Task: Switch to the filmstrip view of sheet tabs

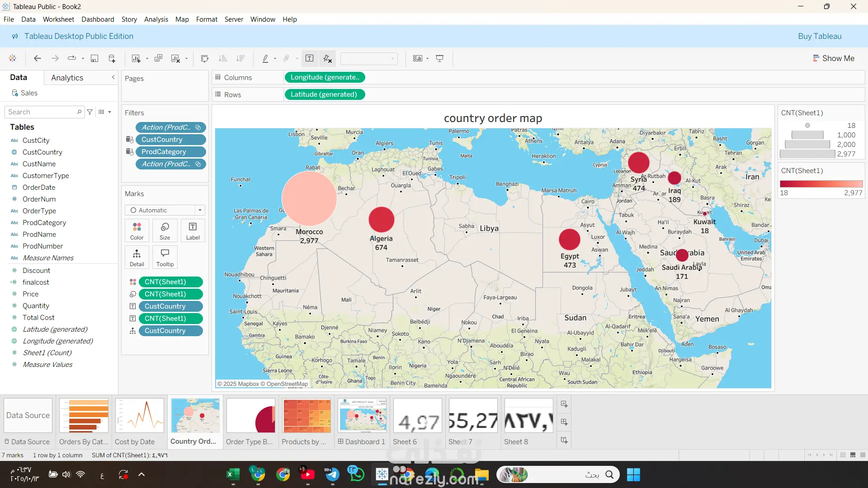Action: (x=853, y=455)
